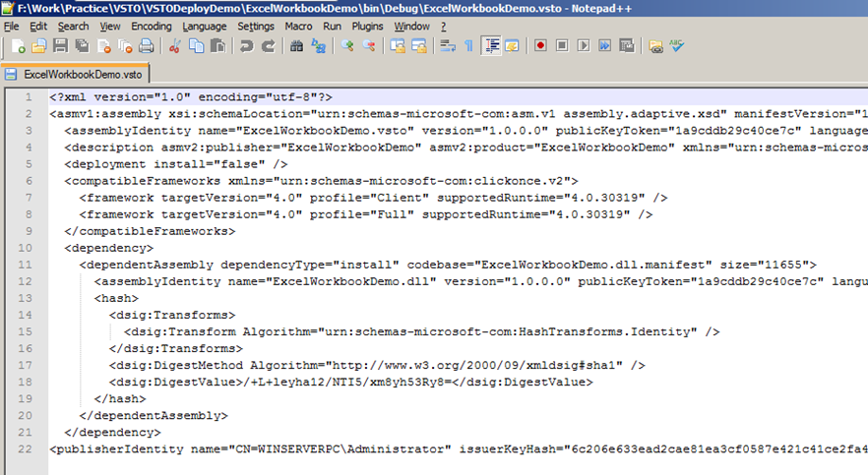
Task: Open the Language menu
Action: point(205,26)
